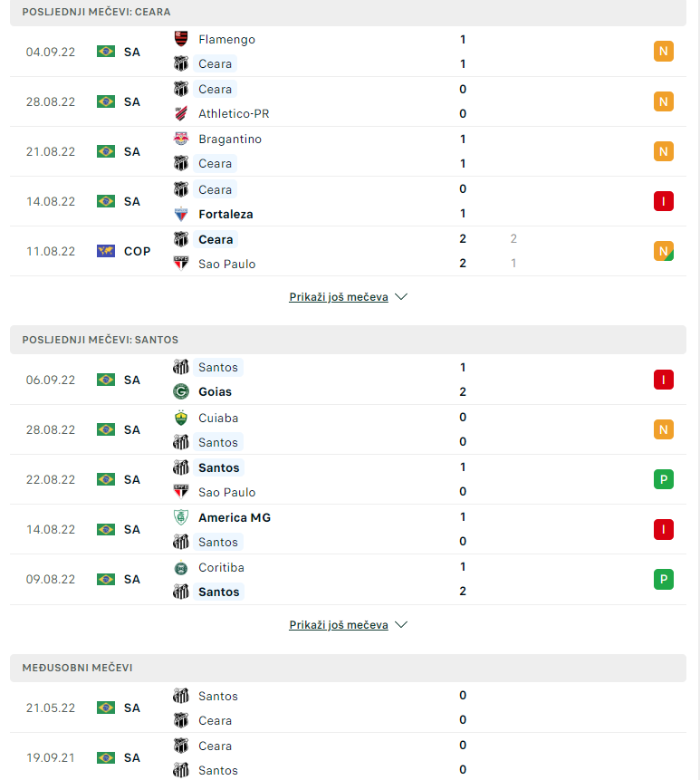Click the Athletico-PR club crest icon
Image resolution: width=700 pixels, height=780 pixels.
click(x=181, y=113)
